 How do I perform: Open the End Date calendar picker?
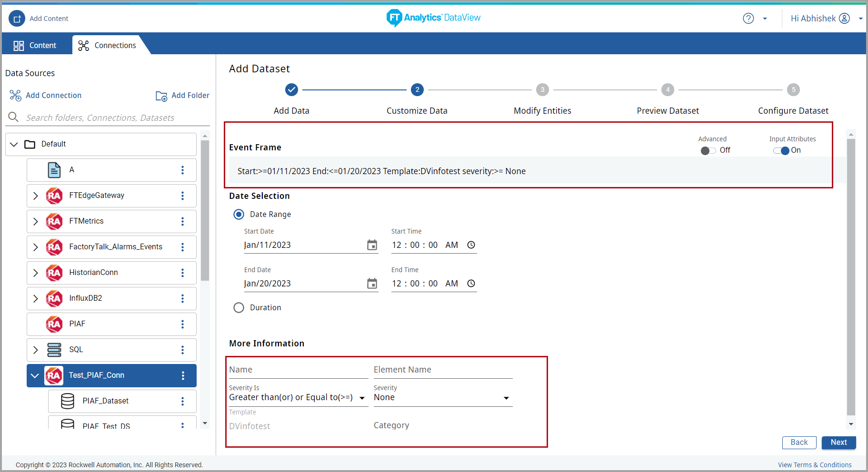372,284
